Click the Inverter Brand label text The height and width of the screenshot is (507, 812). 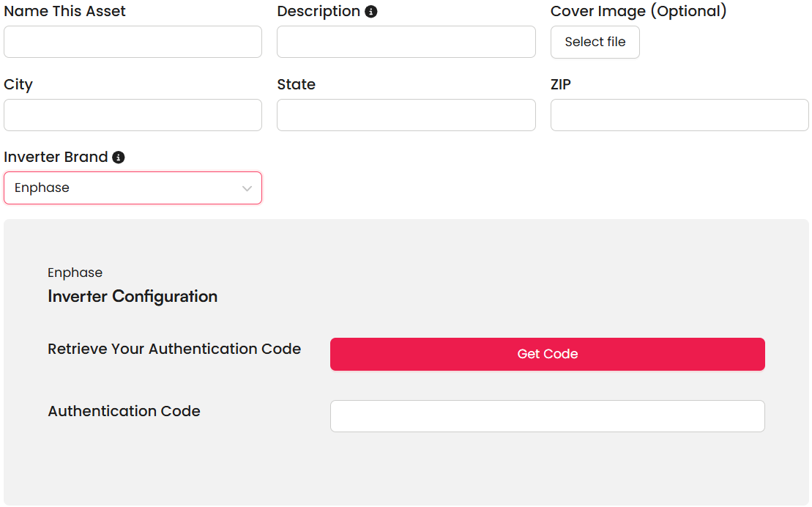click(56, 157)
